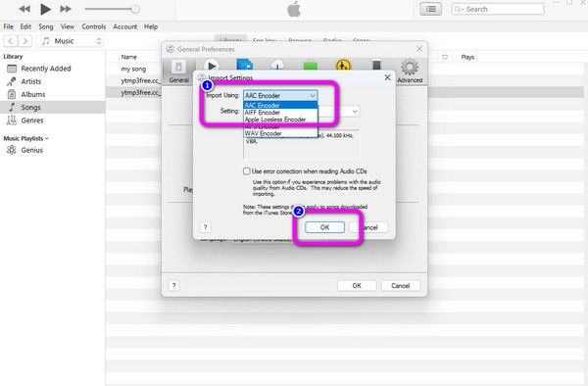The width and height of the screenshot is (588, 386).
Task: Click the previous track rewind button
Action: (24, 9)
